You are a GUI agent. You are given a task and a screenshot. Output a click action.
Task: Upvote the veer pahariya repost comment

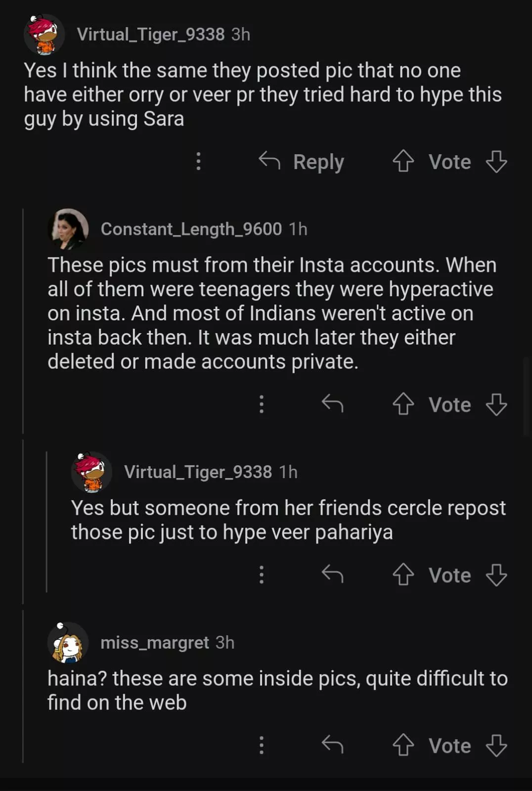click(x=403, y=575)
